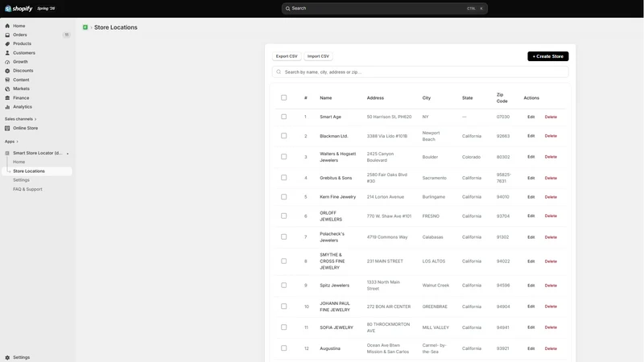Click the Orders sidebar icon
The height and width of the screenshot is (362, 644).
click(x=7, y=35)
